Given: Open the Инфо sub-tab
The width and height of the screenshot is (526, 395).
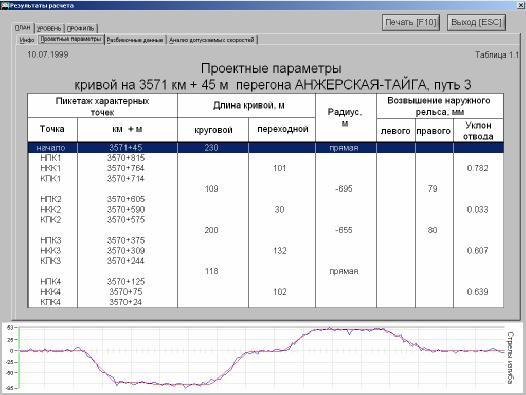Looking at the screenshot, I should tap(27, 40).
